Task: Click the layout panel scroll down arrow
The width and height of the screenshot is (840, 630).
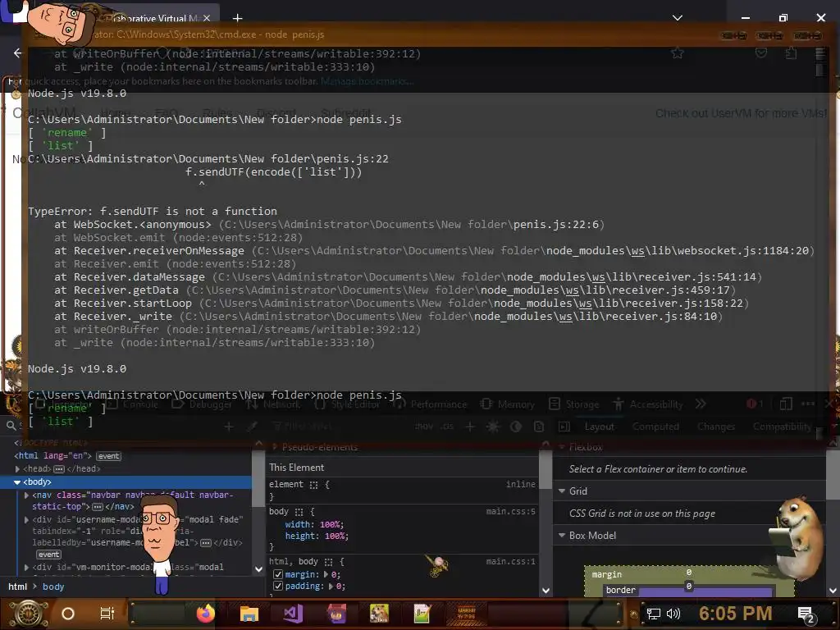Action: tap(833, 591)
